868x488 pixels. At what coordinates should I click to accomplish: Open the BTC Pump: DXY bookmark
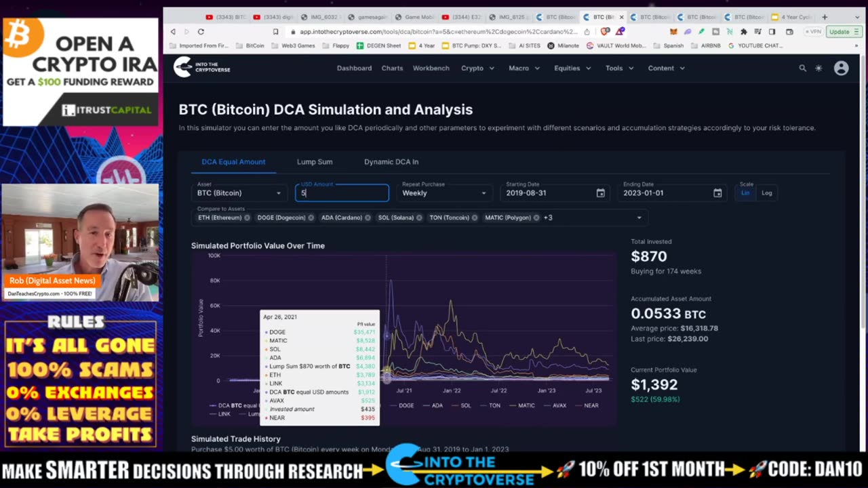[471, 45]
